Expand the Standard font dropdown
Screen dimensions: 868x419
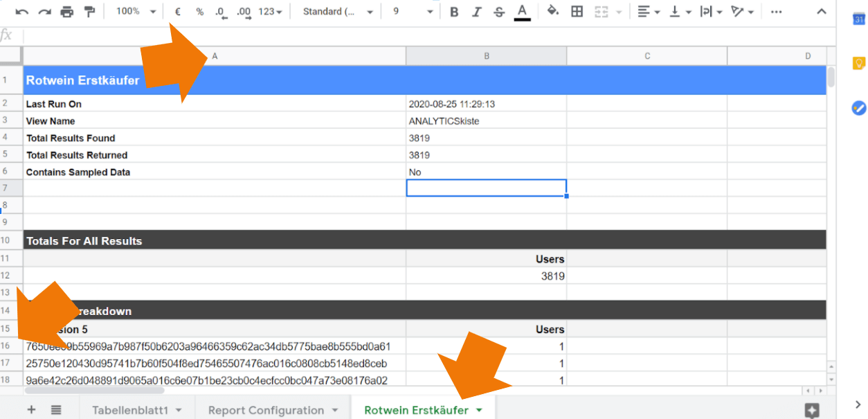[338, 12]
